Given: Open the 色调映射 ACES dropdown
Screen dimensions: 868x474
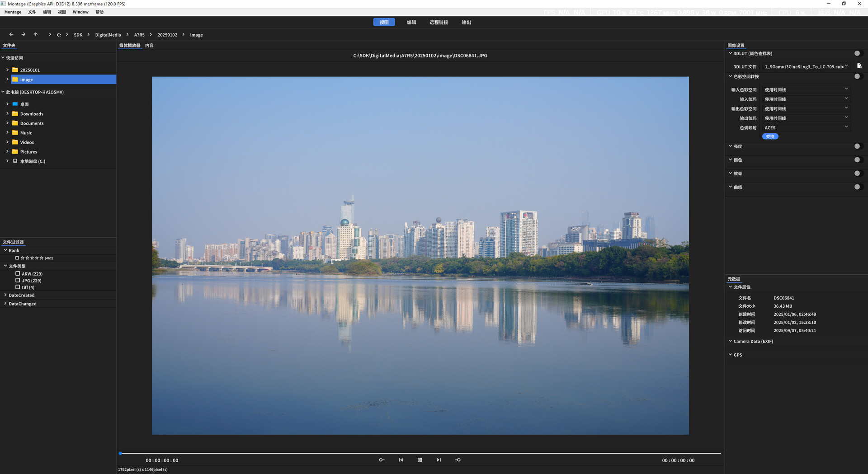Looking at the screenshot, I should (x=806, y=128).
